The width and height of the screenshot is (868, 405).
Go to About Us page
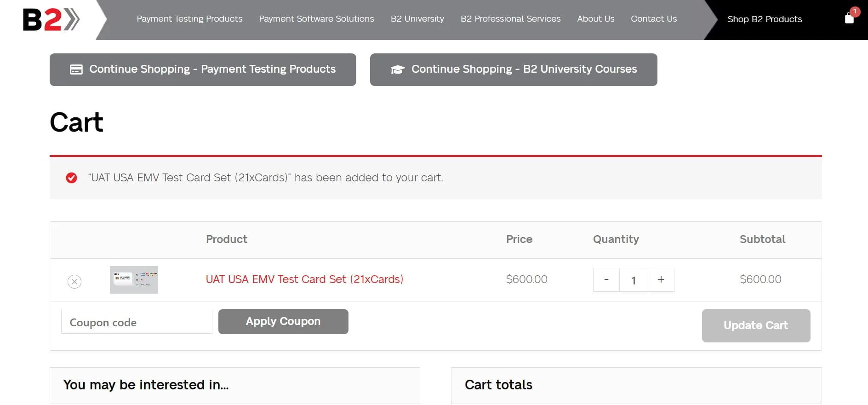tap(596, 19)
